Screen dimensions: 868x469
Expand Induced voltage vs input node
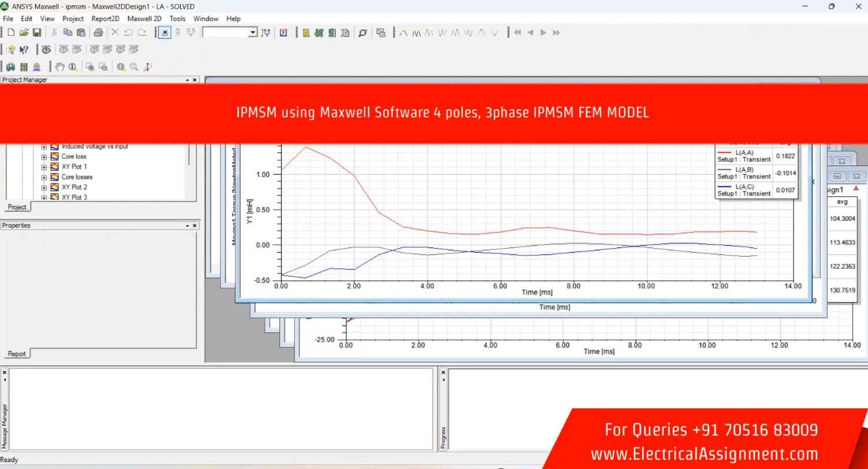[44, 147]
